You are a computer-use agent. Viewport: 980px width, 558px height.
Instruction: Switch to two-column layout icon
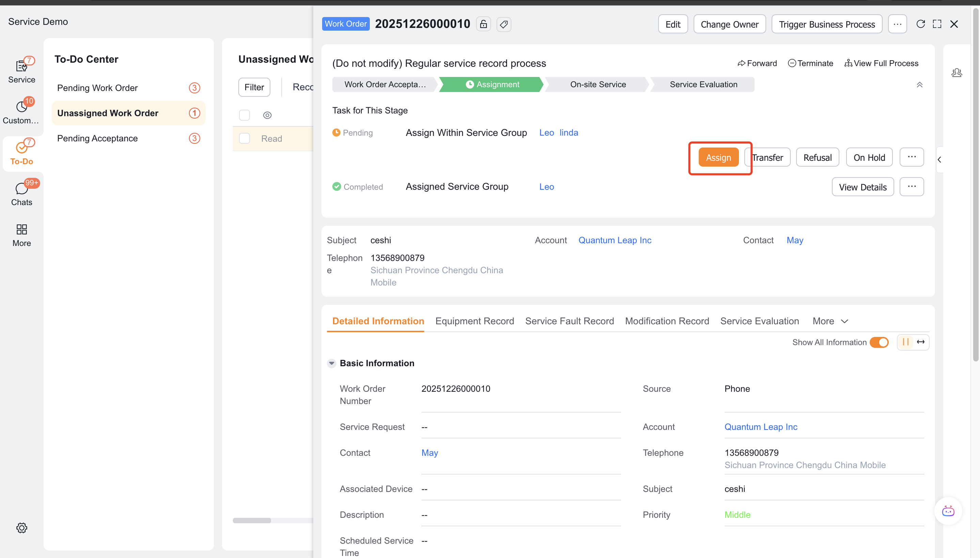[906, 342]
